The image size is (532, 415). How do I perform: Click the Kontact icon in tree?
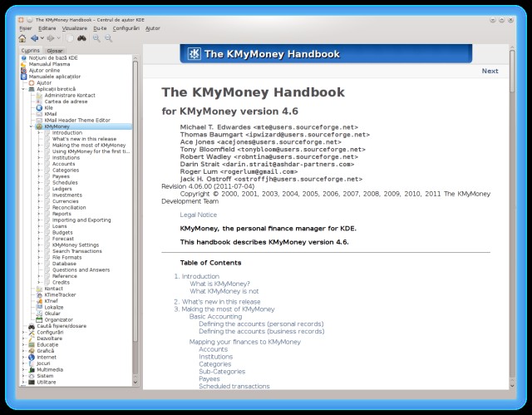[x=39, y=289]
